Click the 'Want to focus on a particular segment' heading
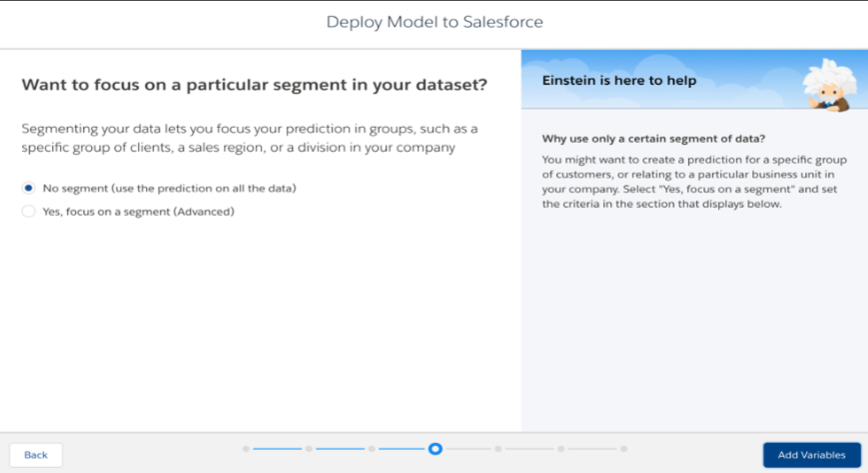This screenshot has height=473, width=868. pos(254,85)
